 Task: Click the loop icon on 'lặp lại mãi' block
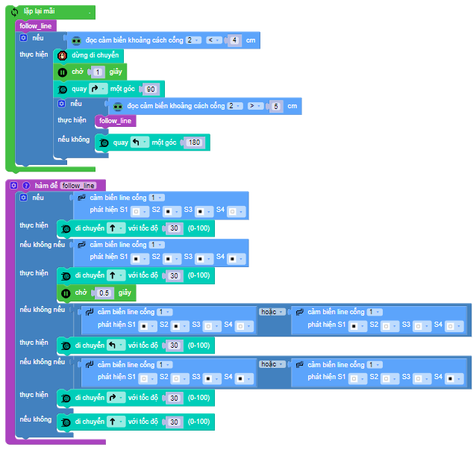click(14, 12)
